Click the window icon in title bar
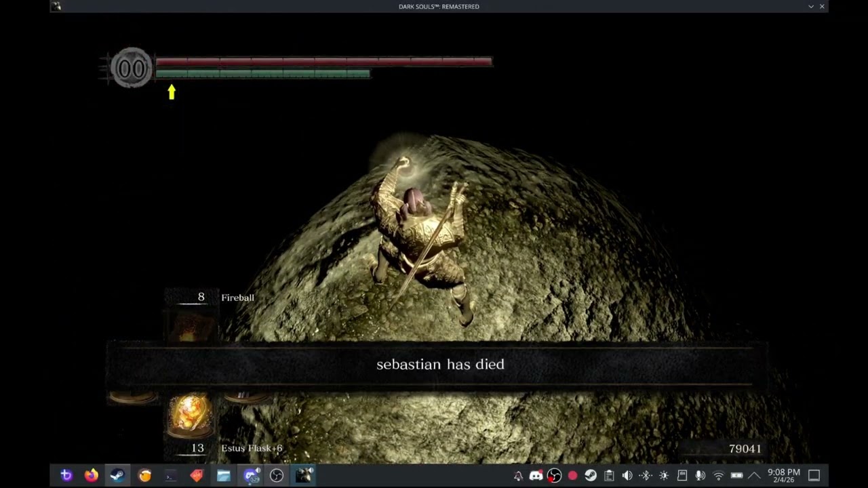Viewport: 868px width, 488px height. pos(56,6)
